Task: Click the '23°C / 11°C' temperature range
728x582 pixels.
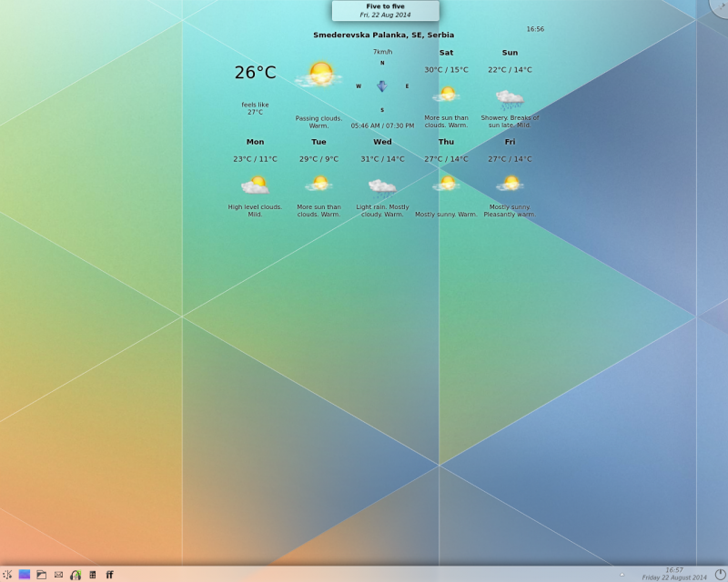Action: click(255, 159)
